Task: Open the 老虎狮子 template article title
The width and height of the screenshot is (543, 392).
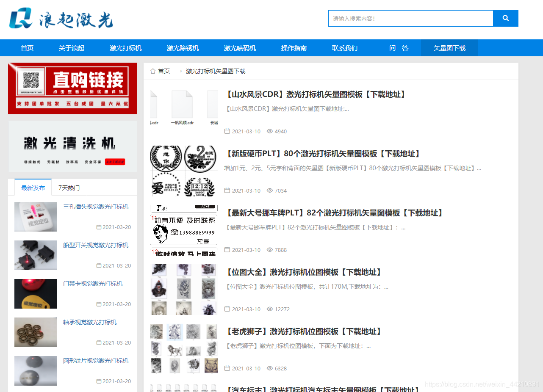Action: pyautogui.click(x=304, y=331)
